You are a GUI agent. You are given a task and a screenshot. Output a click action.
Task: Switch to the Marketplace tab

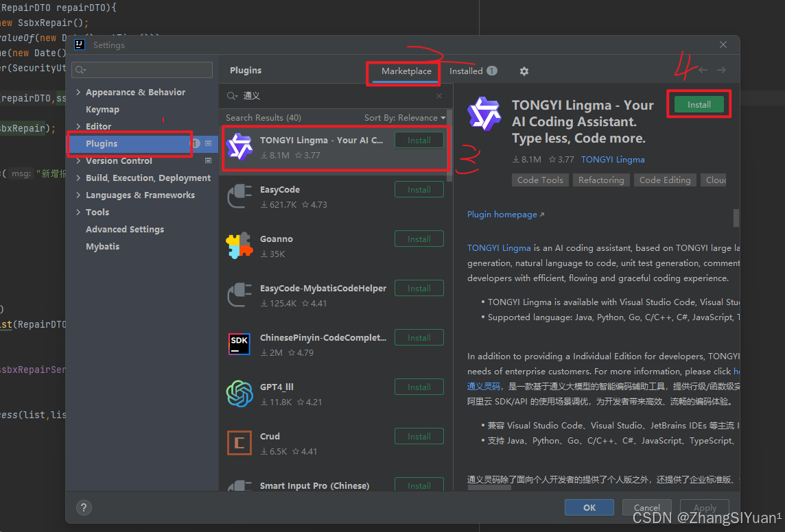click(x=406, y=71)
